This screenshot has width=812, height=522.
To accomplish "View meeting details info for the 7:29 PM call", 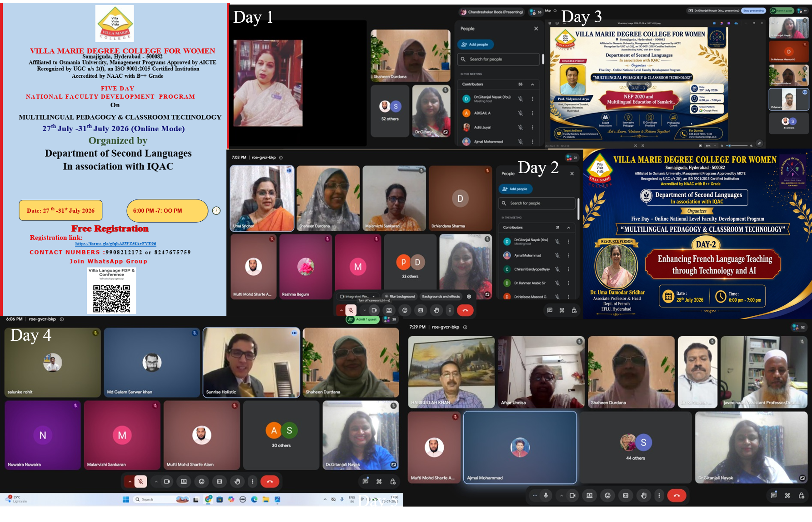I will click(465, 327).
